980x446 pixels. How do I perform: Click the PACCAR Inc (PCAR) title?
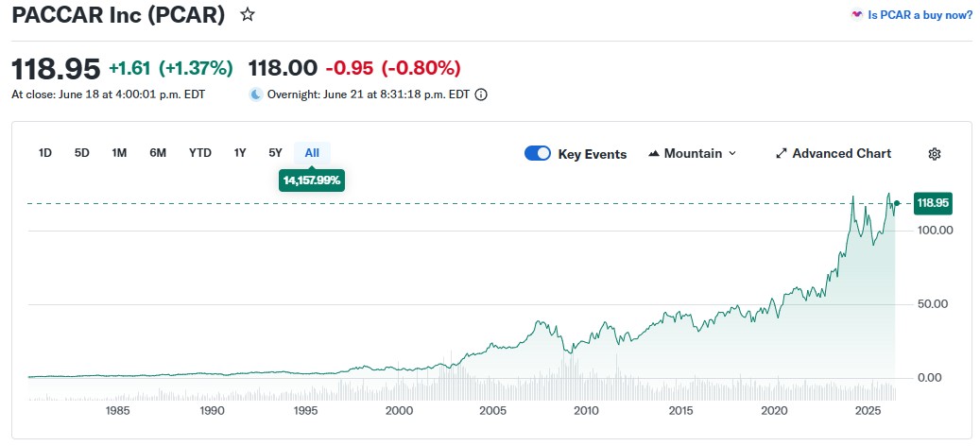(x=118, y=15)
